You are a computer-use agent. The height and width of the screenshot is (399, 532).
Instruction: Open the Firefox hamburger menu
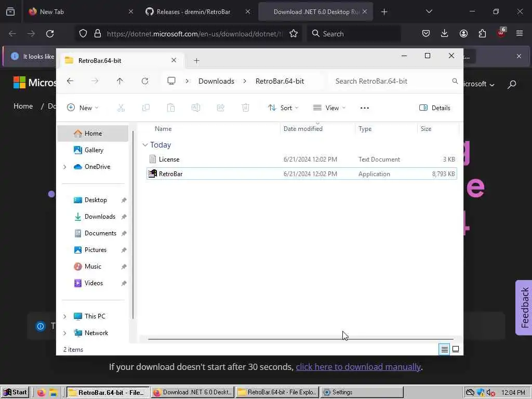click(520, 33)
